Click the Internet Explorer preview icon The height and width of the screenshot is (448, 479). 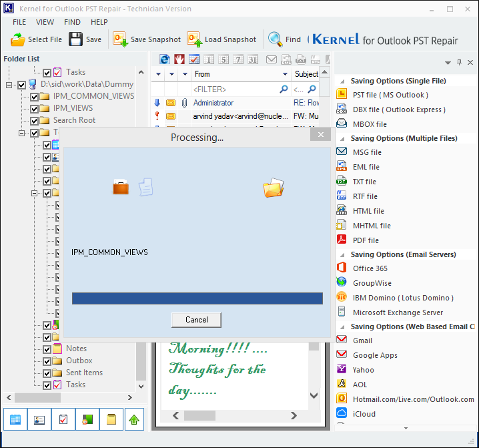165,59
